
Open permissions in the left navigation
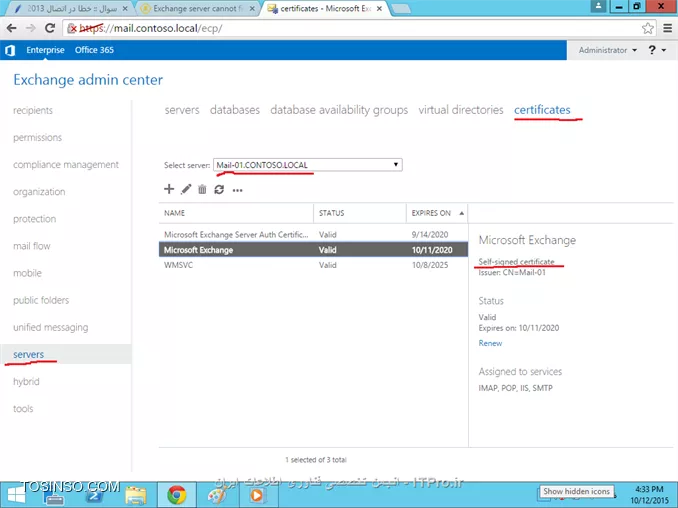pyautogui.click(x=37, y=137)
